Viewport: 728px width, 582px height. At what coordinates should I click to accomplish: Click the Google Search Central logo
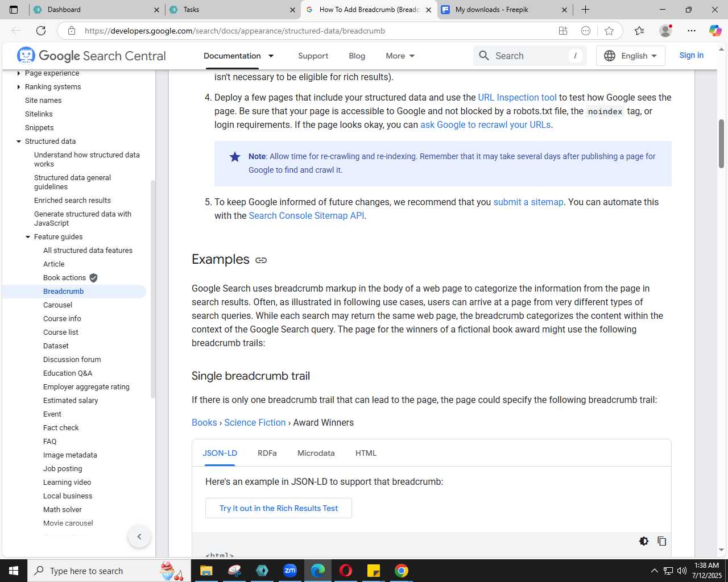tap(92, 56)
